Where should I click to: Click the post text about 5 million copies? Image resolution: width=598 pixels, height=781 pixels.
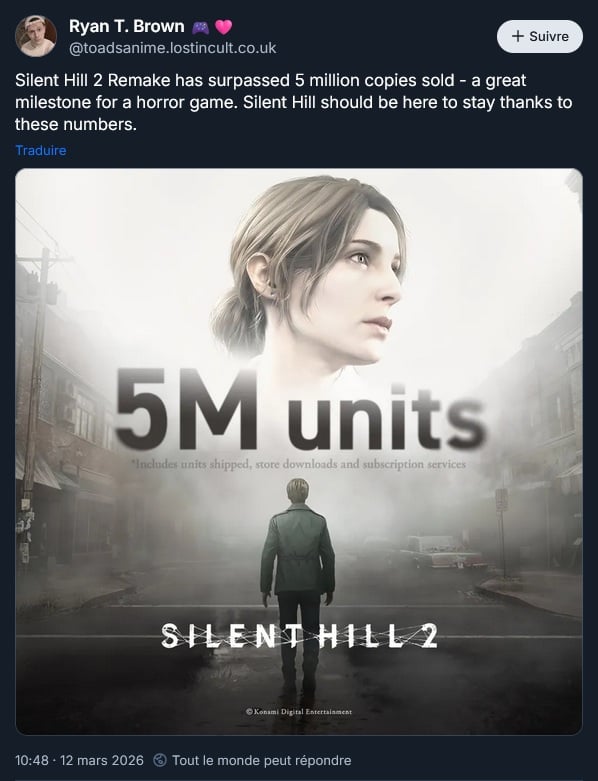[294, 102]
